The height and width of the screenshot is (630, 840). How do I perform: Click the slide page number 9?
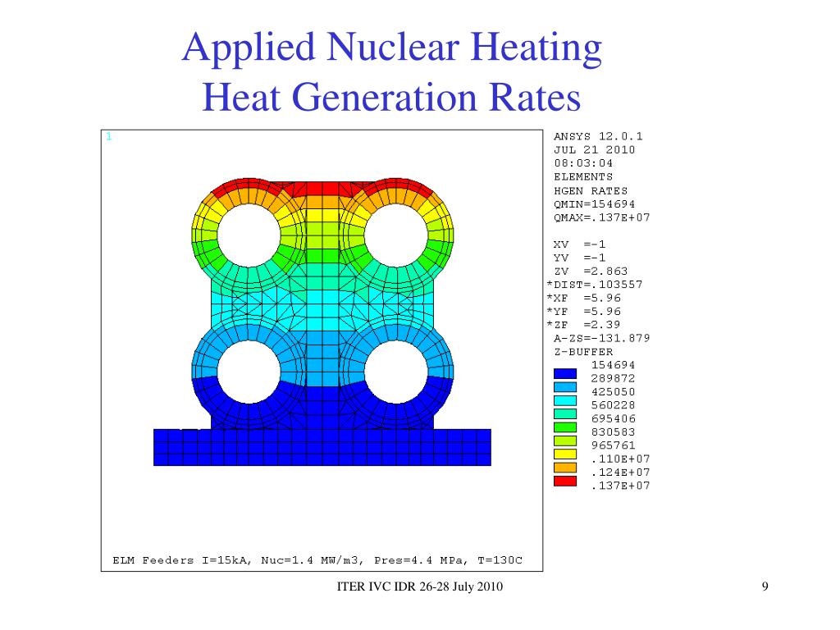(765, 587)
